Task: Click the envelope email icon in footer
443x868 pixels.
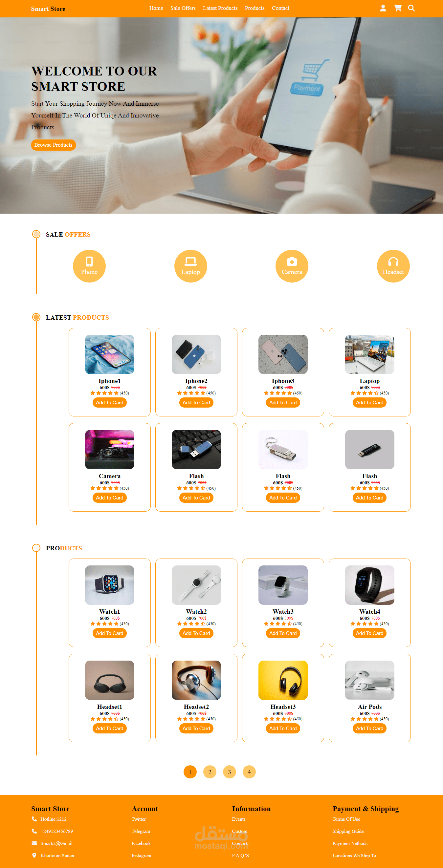Action: tap(34, 843)
